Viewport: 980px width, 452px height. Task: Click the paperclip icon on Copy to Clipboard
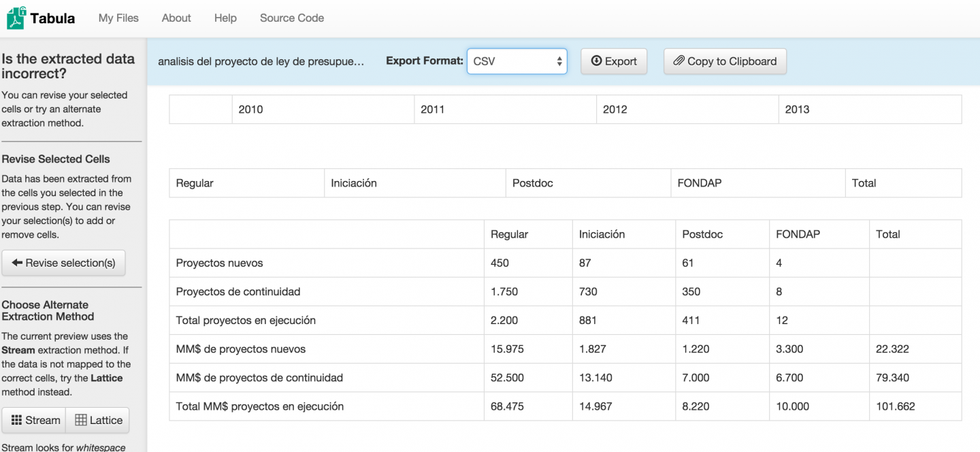[679, 61]
